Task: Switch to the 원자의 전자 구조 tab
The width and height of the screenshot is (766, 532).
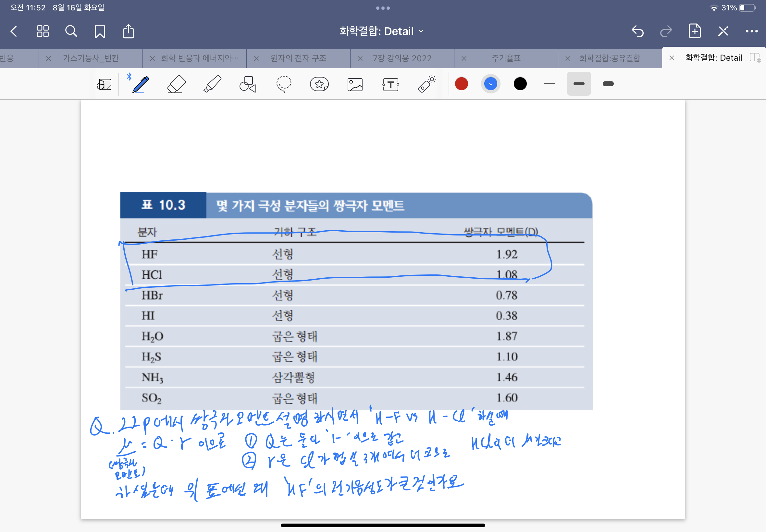Action: tap(298, 58)
